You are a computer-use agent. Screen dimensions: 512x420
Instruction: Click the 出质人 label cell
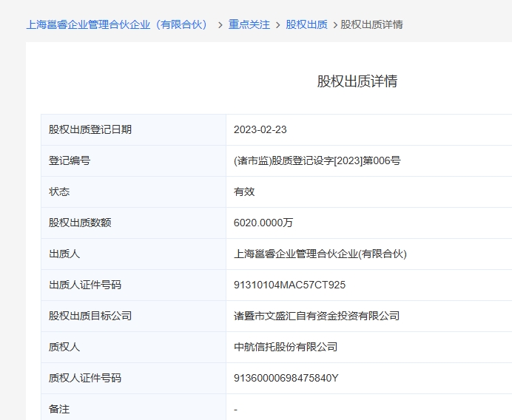coord(134,254)
